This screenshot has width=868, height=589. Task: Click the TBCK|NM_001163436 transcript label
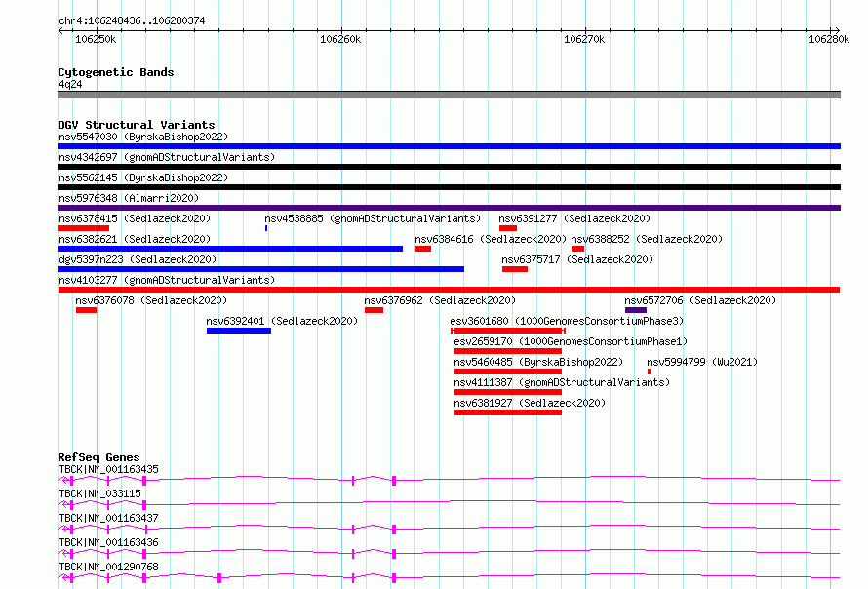(108, 542)
